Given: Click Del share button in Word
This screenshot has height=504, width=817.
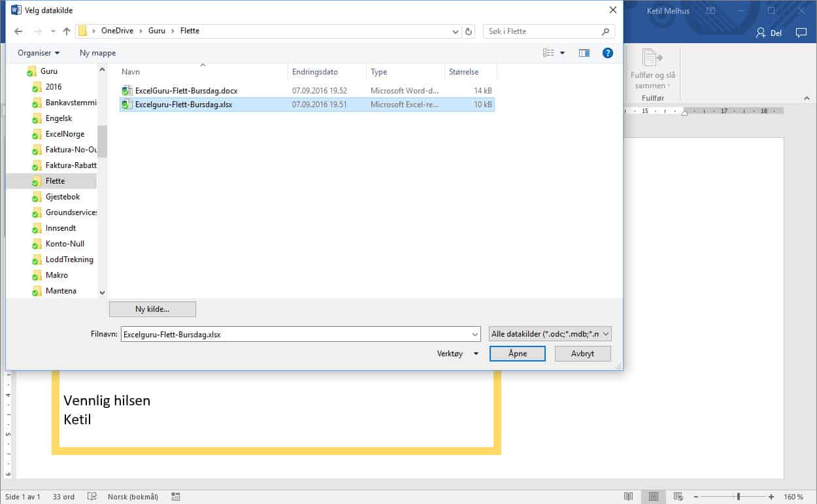Looking at the screenshot, I should (769, 33).
